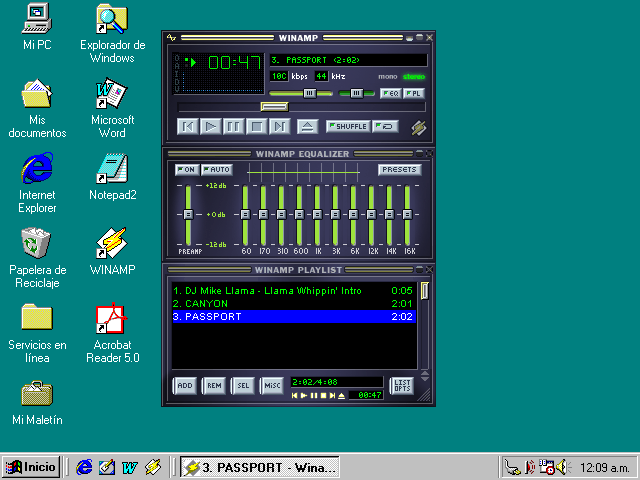Image resolution: width=640 pixels, height=480 pixels.
Task: Click the balance slider handle
Action: [x=356, y=93]
